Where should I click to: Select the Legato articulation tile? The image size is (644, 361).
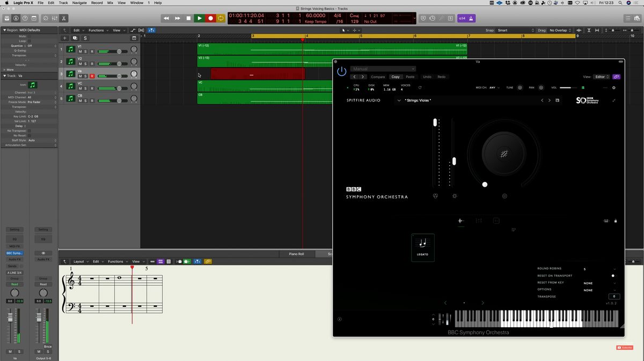coord(422,247)
